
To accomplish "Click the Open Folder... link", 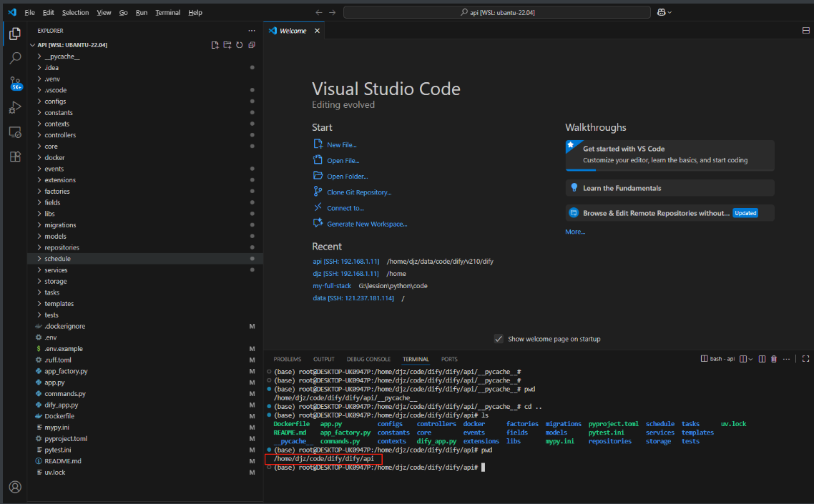I will [x=348, y=177].
